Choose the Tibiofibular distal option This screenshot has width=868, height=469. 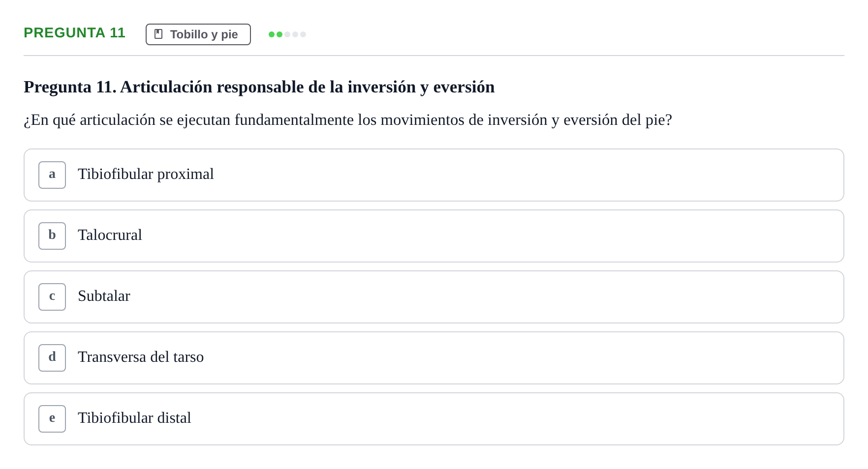point(434,419)
